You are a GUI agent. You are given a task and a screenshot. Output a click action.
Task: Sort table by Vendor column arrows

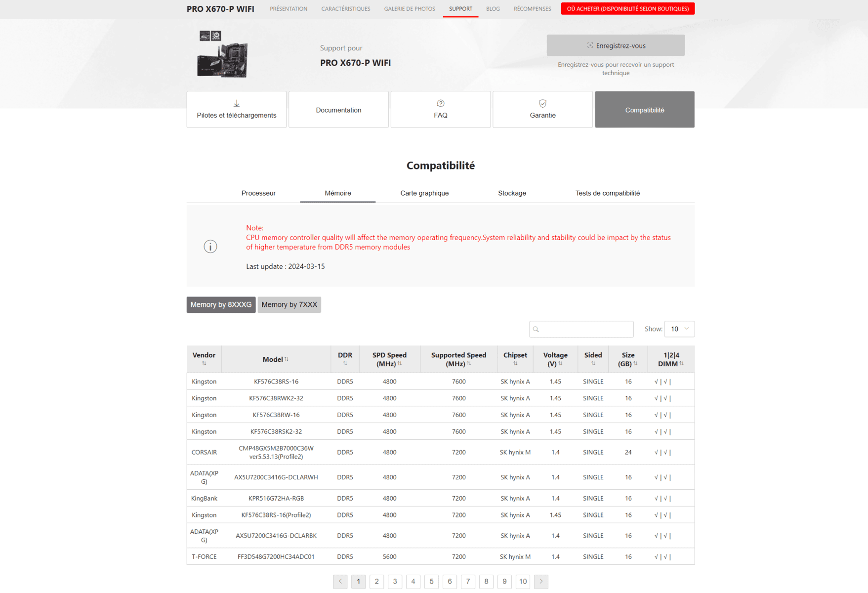[x=204, y=364]
